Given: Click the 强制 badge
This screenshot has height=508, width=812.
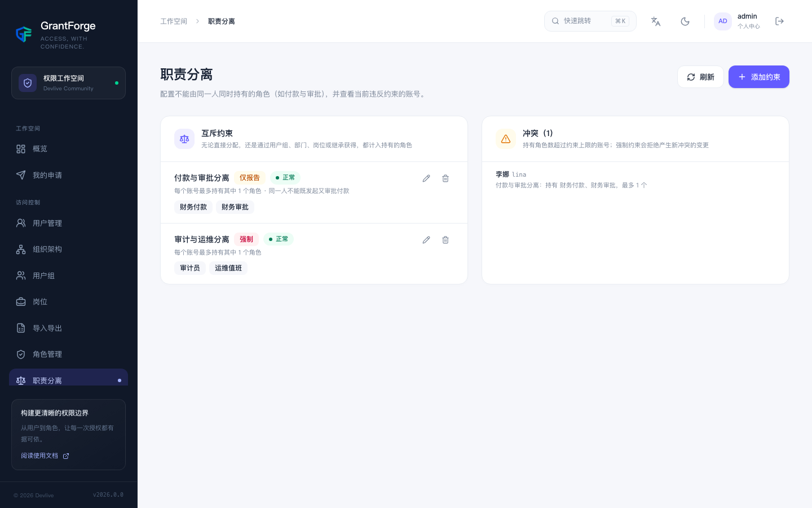Looking at the screenshot, I should pos(246,239).
